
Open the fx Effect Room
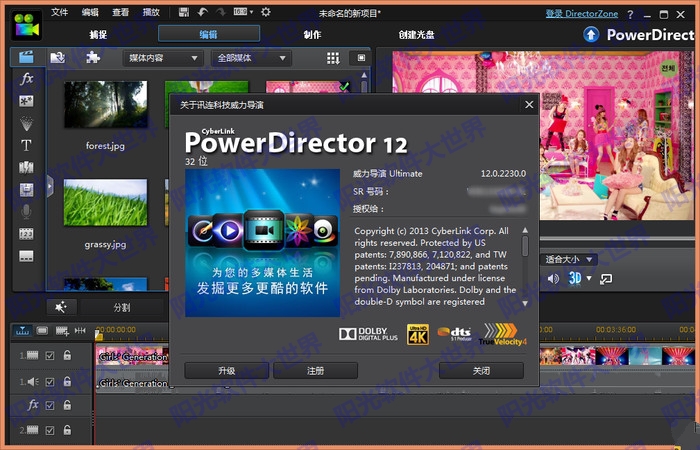pos(27,79)
